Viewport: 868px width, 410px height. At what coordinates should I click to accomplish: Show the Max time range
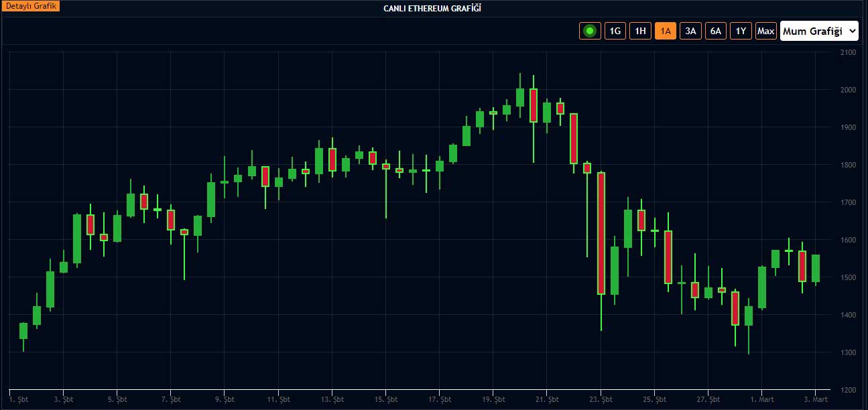[x=766, y=31]
